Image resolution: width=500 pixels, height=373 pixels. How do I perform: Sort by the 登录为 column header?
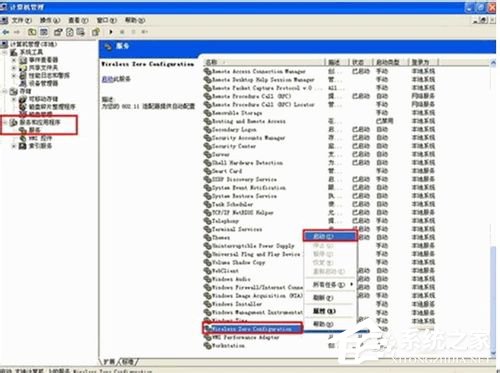[x=423, y=62]
